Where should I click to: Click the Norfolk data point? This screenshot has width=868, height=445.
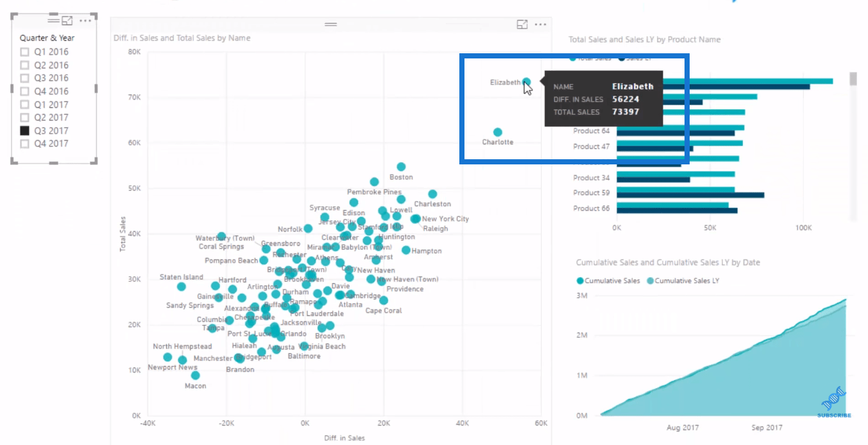point(308,229)
